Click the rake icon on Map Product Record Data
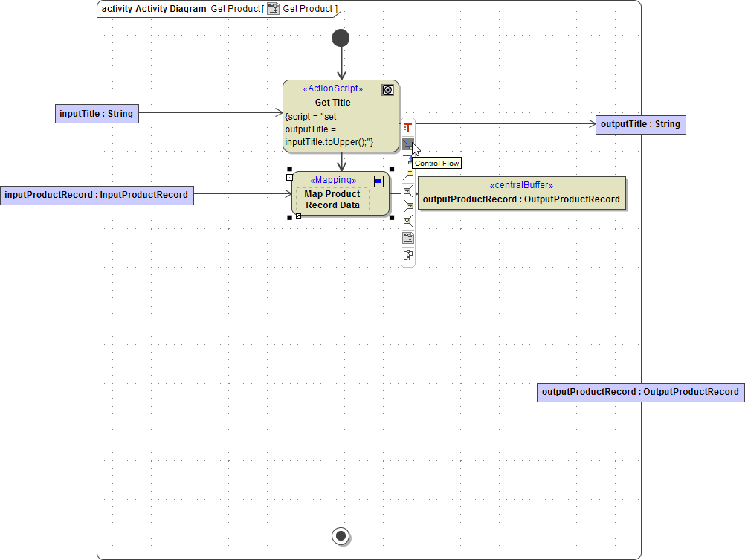Image resolution: width=745 pixels, height=560 pixels. click(378, 181)
